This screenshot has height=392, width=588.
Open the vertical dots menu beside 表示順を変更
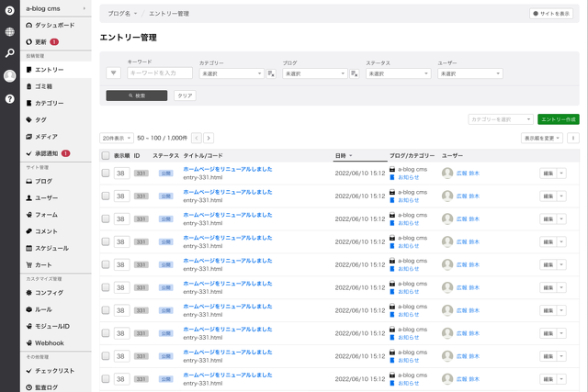pyautogui.click(x=573, y=138)
